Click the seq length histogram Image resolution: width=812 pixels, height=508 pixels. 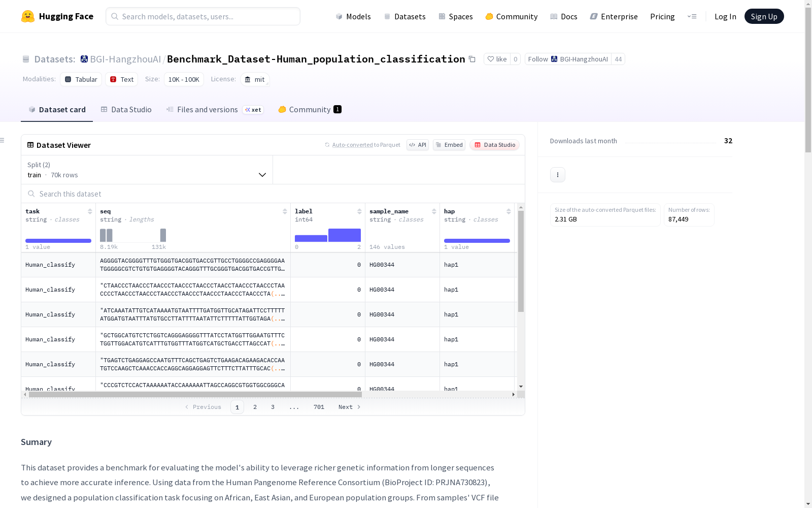click(x=133, y=235)
